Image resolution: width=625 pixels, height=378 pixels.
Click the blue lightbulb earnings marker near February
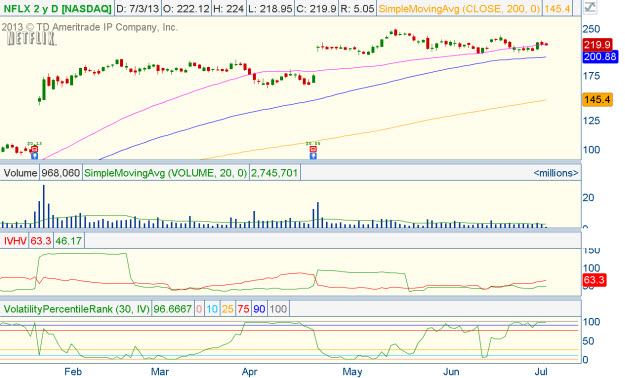[x=34, y=156]
